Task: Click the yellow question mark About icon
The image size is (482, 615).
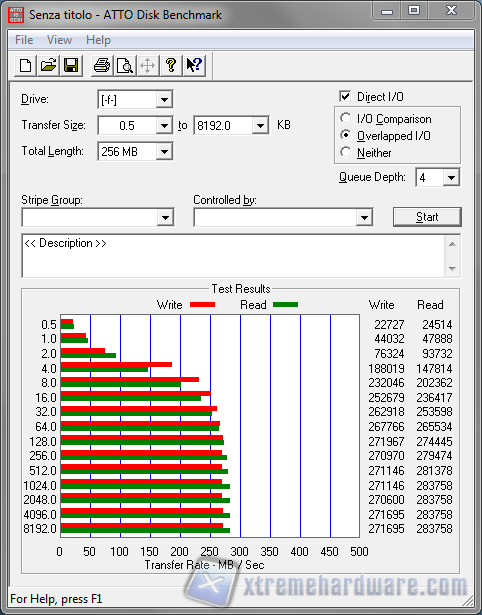Action: pos(171,65)
